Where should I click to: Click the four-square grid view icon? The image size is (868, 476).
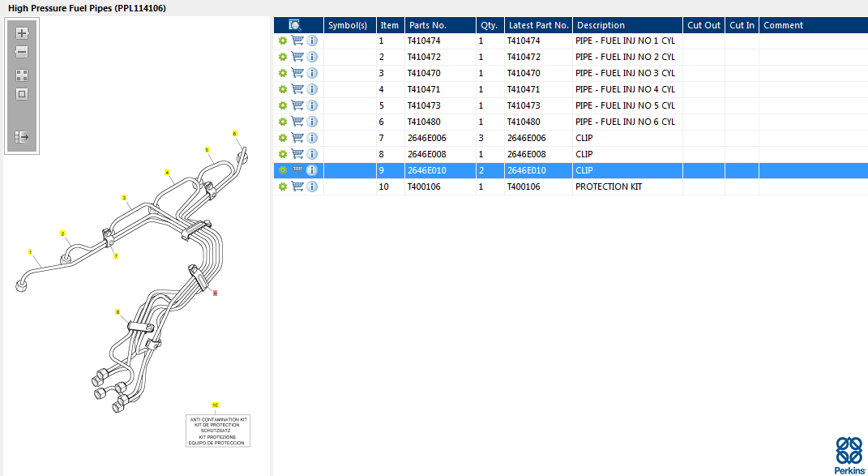22,75
